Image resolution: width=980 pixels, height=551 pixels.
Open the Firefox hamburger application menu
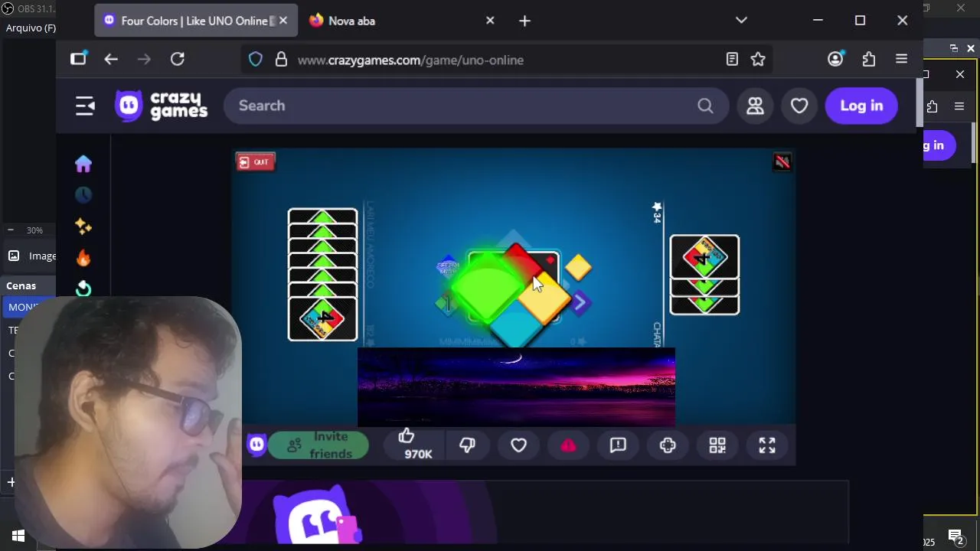(x=901, y=59)
